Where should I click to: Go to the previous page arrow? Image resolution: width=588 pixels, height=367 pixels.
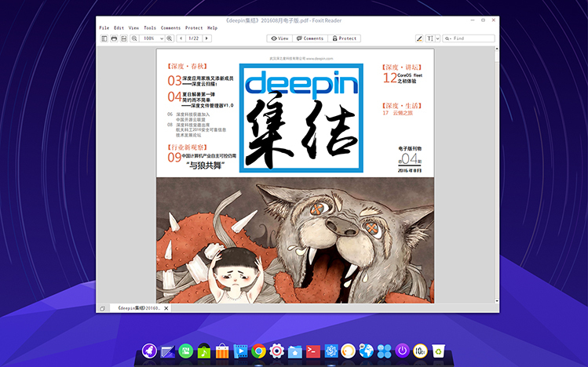tap(181, 38)
